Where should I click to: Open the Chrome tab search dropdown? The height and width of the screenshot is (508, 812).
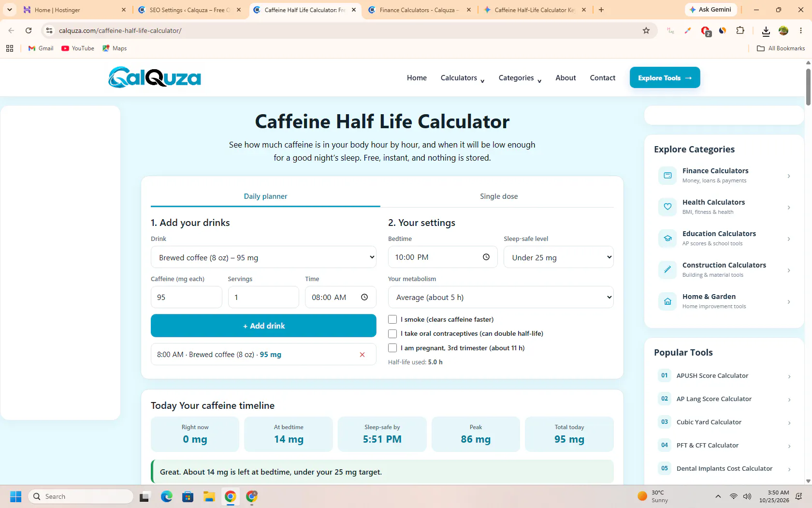10,10
